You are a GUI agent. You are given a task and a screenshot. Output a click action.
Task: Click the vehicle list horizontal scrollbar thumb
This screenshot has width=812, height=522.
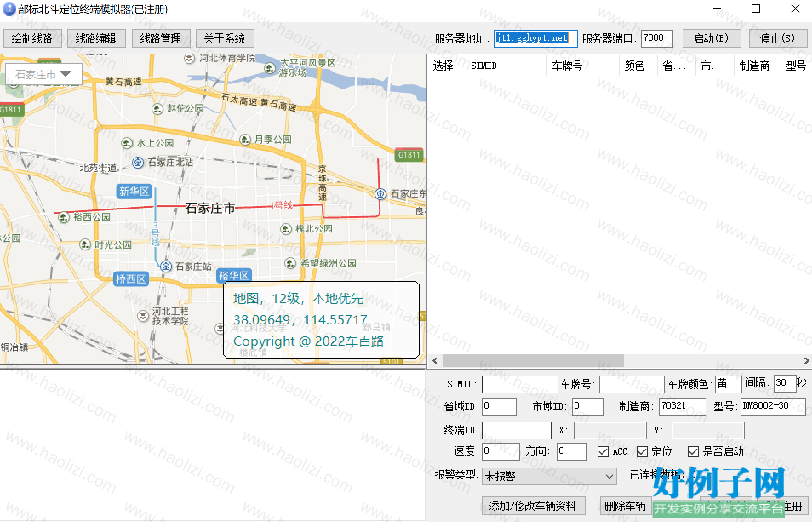pos(533,361)
